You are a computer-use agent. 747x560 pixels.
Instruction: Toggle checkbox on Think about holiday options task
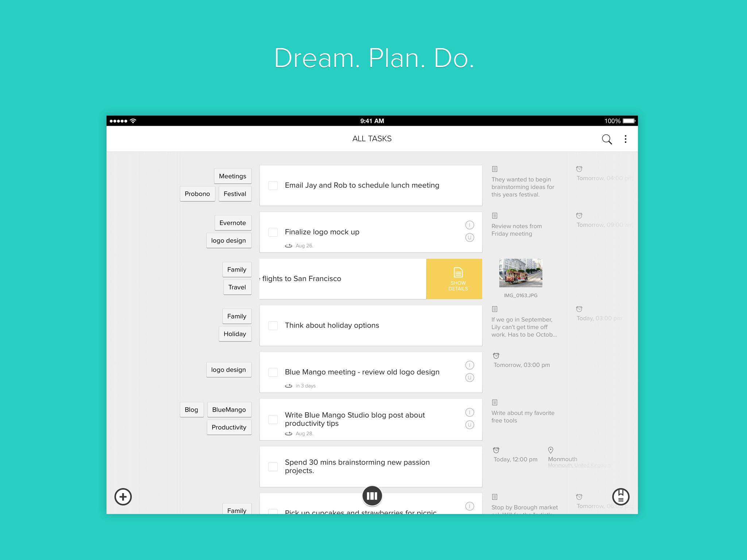[272, 325]
